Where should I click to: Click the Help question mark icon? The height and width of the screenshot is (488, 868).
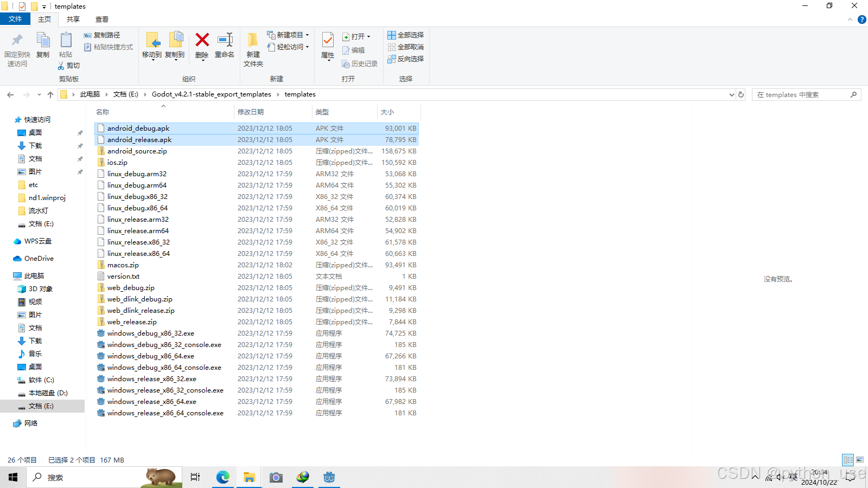[861, 20]
